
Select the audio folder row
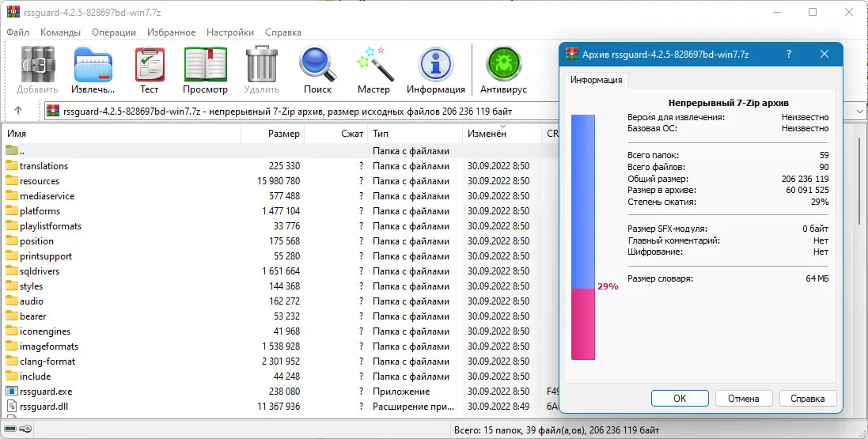279,301
